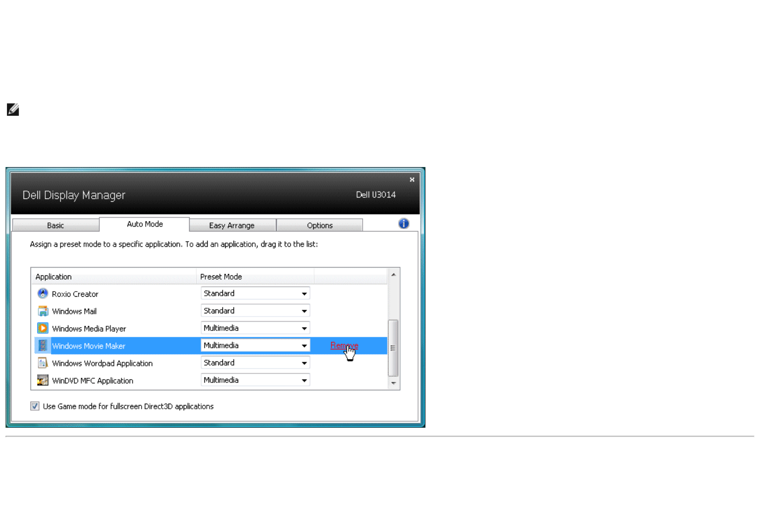Screen dimensions: 760x532
Task: Open Windows Media Player preset mode dropdown
Action: 255,328
